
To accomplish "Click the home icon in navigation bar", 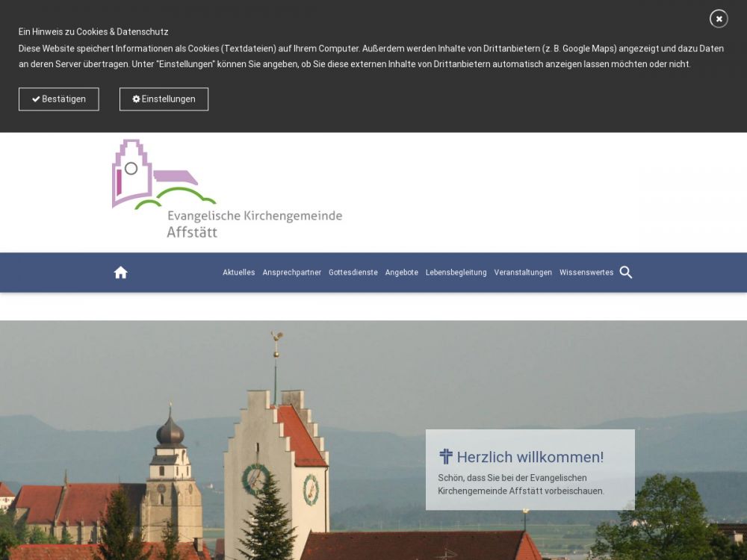I will (x=121, y=273).
